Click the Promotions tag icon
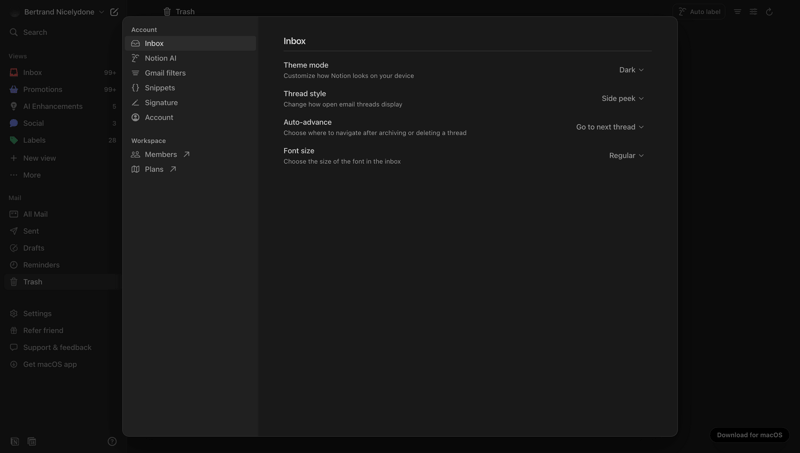The image size is (800, 453). 14,89
